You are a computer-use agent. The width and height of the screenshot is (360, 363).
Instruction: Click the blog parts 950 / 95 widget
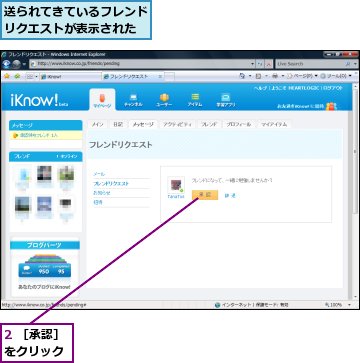(x=45, y=267)
